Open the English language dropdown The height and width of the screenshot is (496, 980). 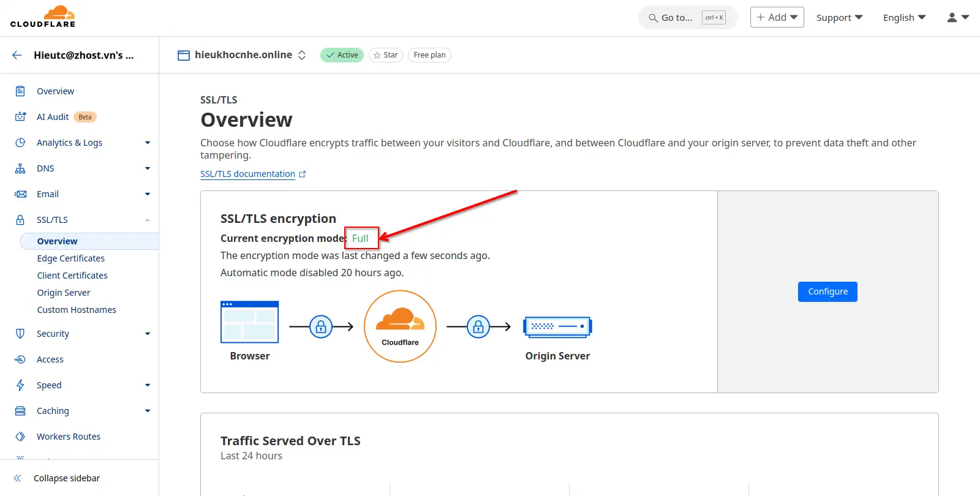click(904, 18)
